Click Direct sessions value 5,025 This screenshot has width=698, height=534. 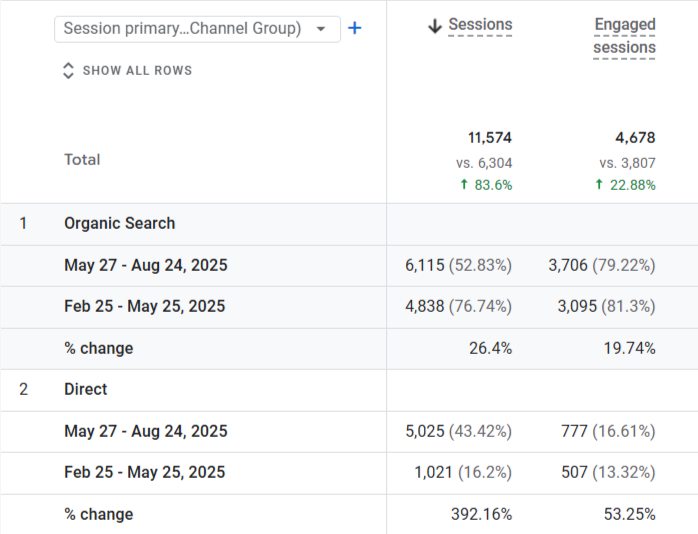pyautogui.click(x=428, y=431)
